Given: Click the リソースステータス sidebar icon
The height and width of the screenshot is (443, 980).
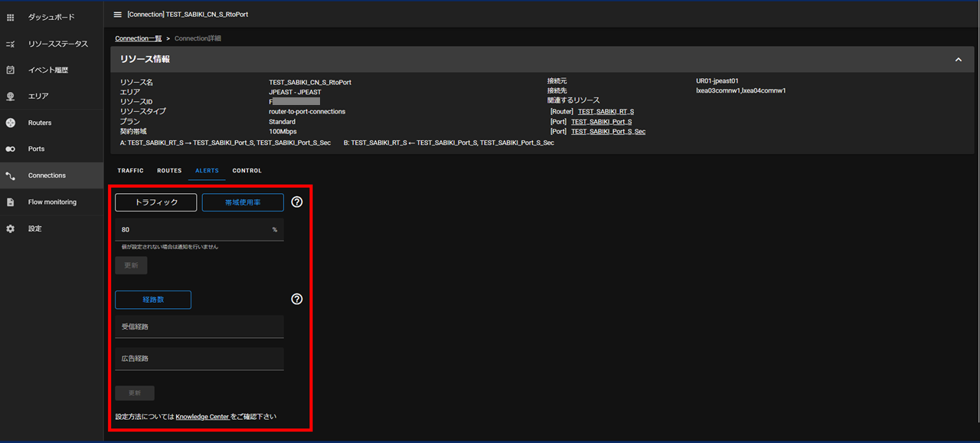Looking at the screenshot, I should (x=11, y=44).
